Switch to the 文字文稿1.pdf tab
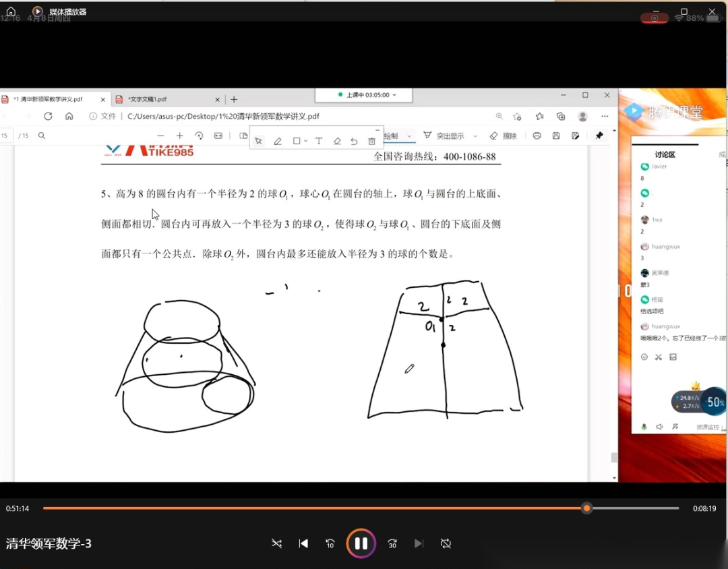Image resolution: width=728 pixels, height=569 pixels. coord(147,99)
